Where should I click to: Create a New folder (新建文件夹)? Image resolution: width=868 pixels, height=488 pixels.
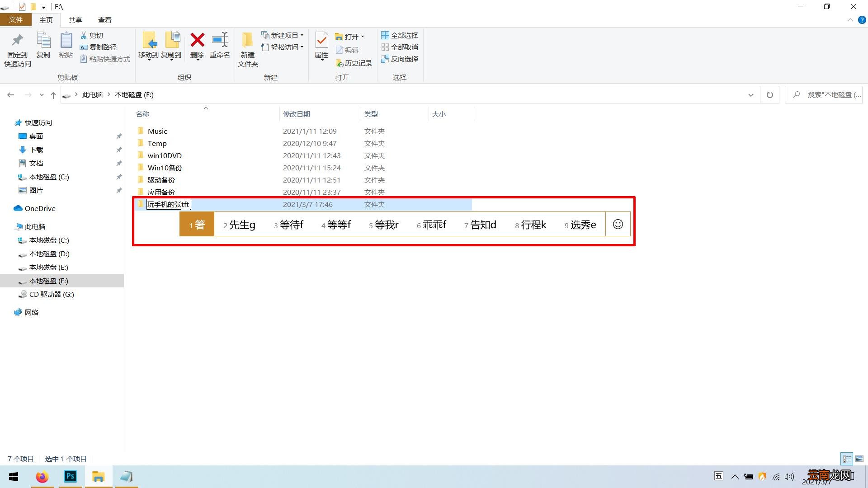[x=248, y=50]
